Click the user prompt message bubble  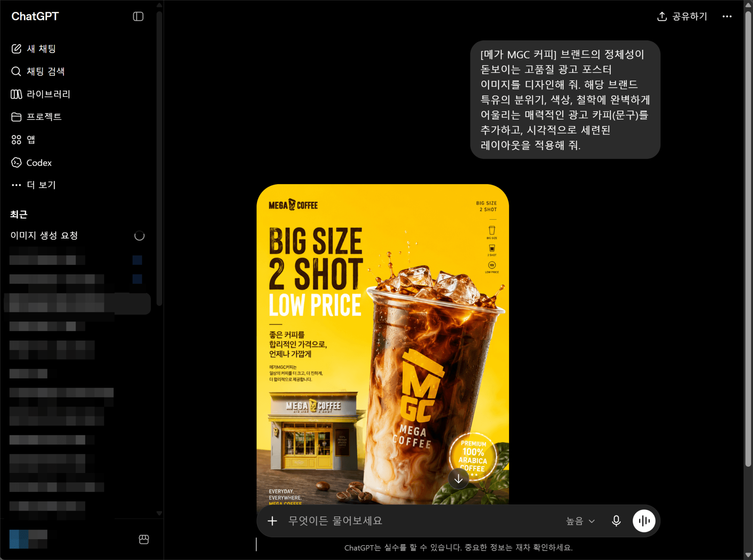pyautogui.click(x=565, y=100)
